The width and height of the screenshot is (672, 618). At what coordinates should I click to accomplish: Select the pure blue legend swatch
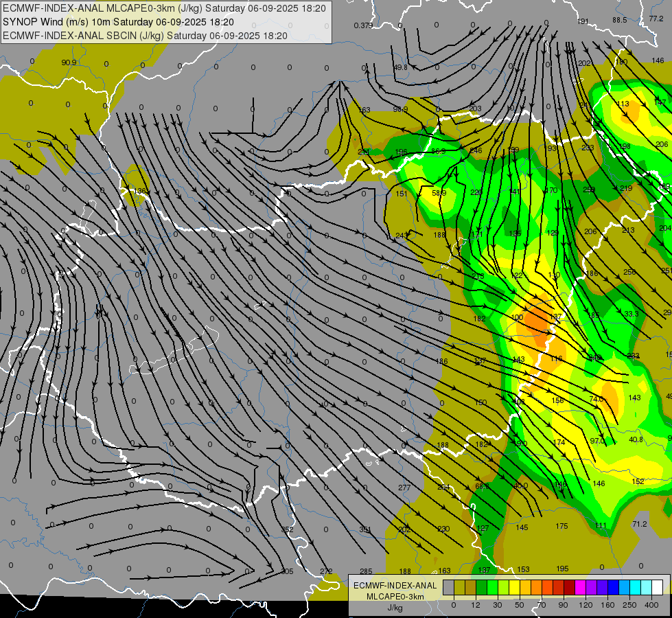pos(613,587)
